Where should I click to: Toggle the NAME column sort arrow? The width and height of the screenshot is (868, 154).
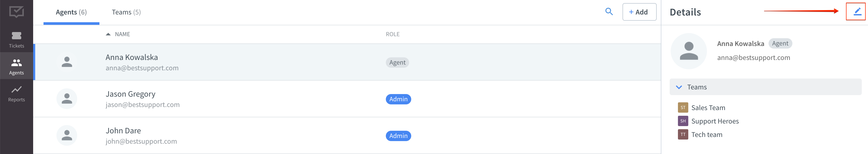click(x=108, y=34)
